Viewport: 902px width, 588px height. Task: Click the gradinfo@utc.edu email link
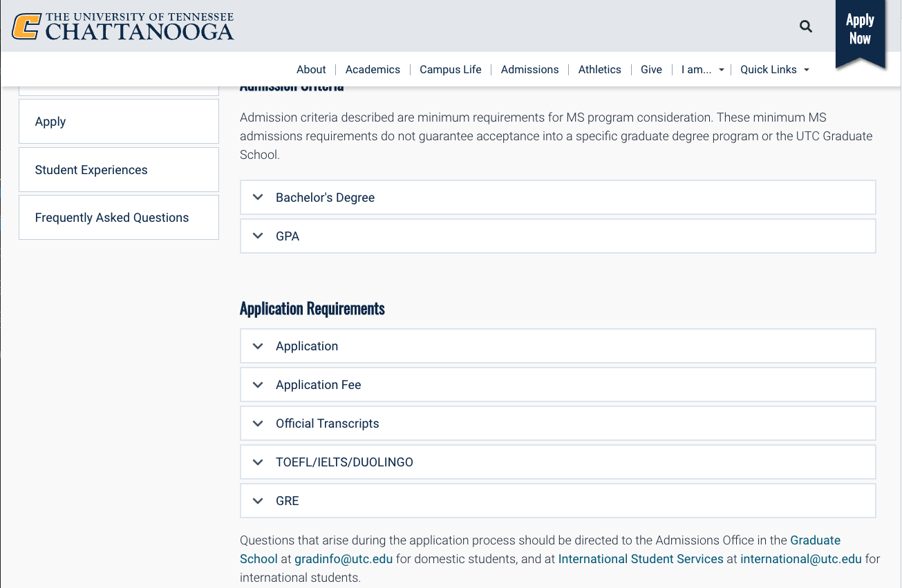[x=344, y=559]
